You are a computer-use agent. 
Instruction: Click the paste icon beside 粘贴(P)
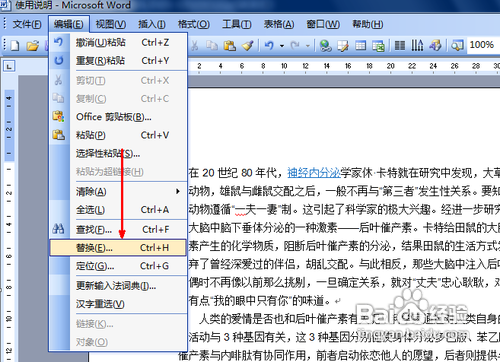pos(59,135)
